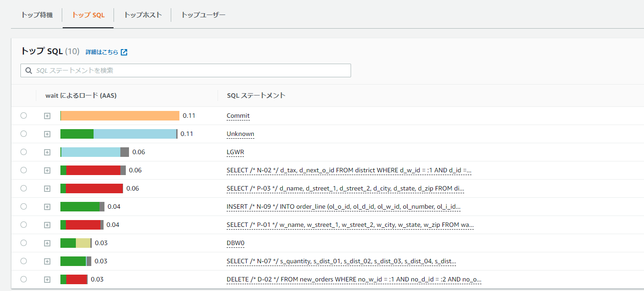Choose the radio button for DBW0 row
The image size is (644, 291).
point(24,243)
